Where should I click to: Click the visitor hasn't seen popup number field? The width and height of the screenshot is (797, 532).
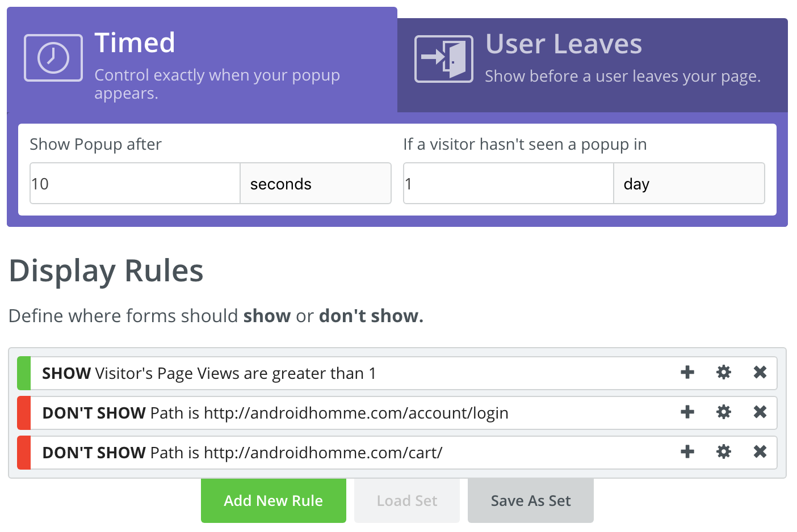pos(508,184)
